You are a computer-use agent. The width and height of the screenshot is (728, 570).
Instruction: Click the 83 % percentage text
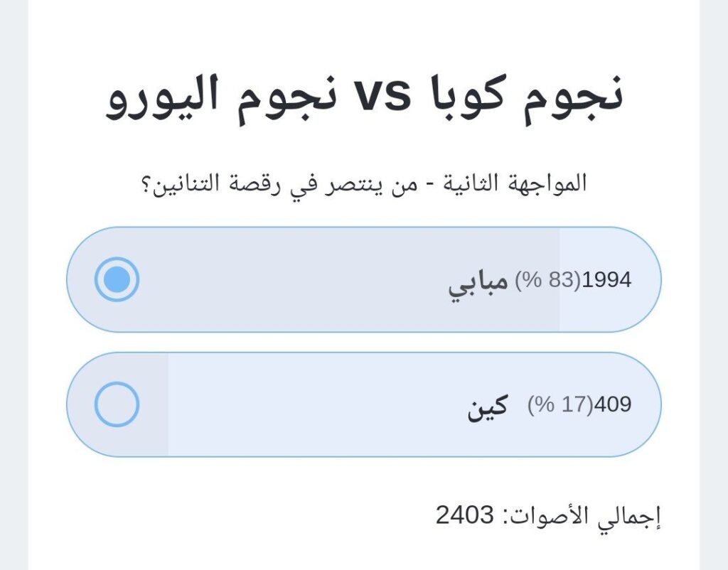pos(548,280)
